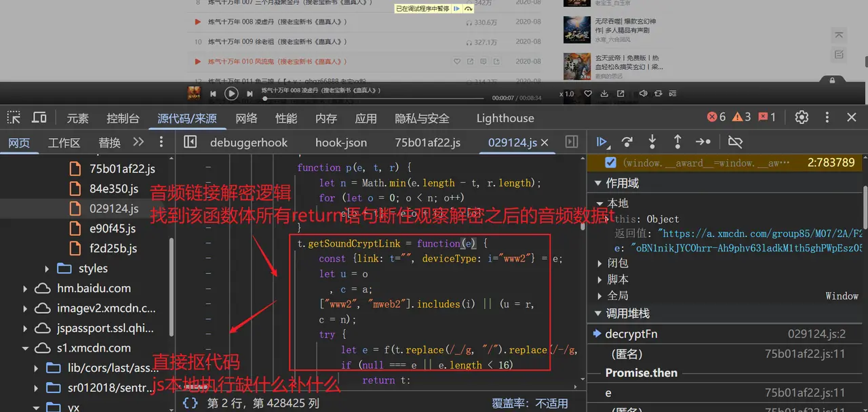Hide the file navigator sidebar
Viewport: 868px width, 412px height.
(191, 142)
